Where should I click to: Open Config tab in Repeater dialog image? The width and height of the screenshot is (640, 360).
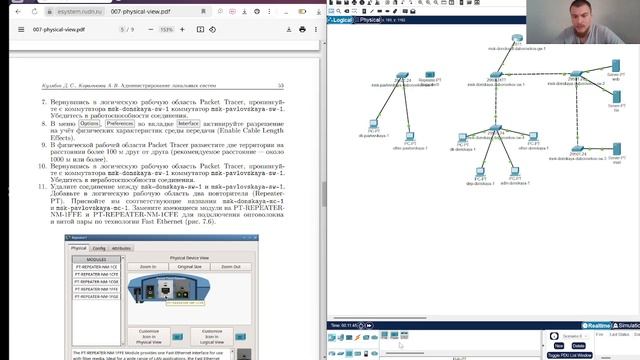pyautogui.click(x=99, y=248)
